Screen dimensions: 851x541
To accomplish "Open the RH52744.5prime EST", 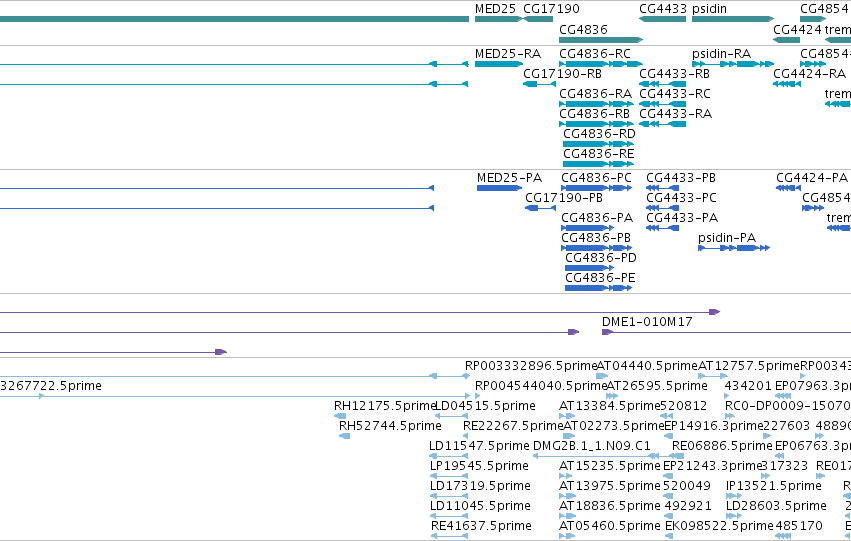I will pyautogui.click(x=344, y=436).
